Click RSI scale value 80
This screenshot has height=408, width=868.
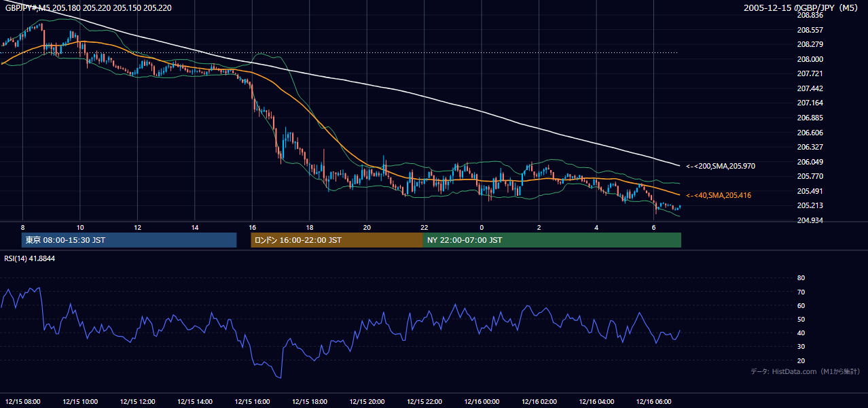(x=801, y=278)
